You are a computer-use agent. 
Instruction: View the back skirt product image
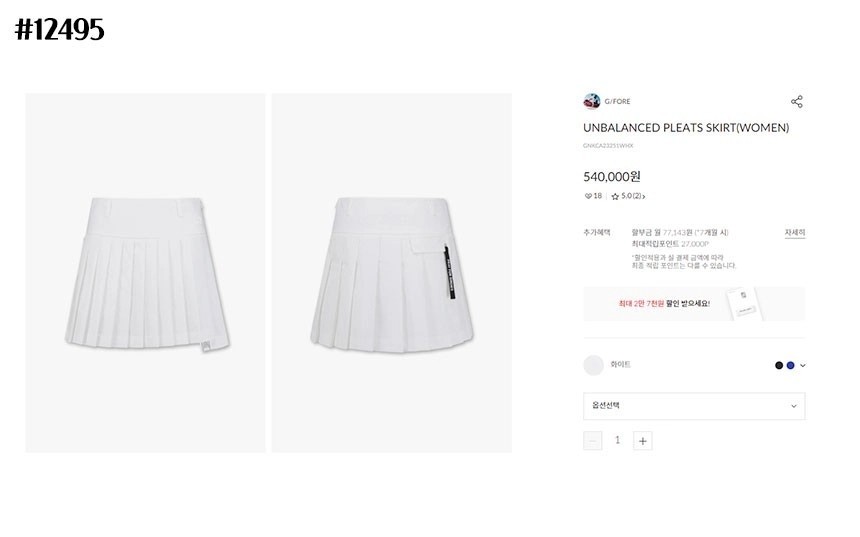click(392, 273)
